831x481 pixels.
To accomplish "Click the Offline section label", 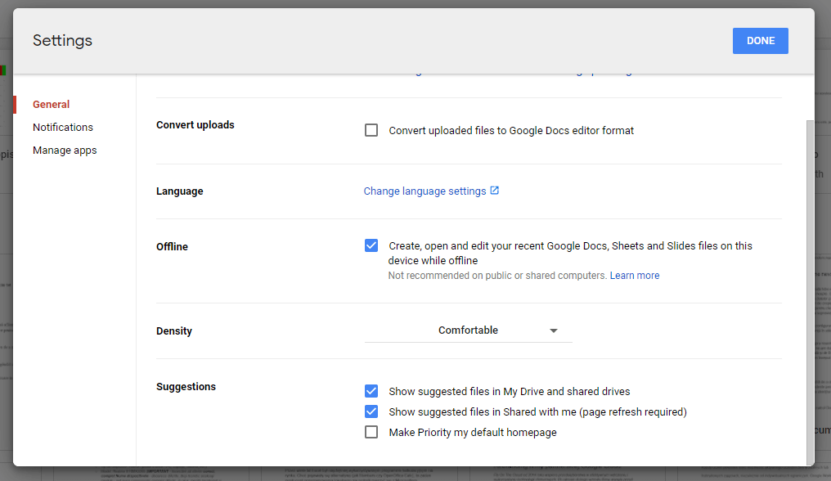I will coord(172,246).
